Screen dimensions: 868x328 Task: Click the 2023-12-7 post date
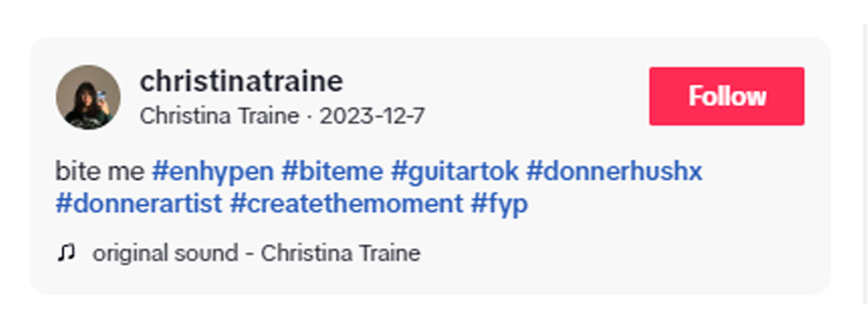[372, 116]
